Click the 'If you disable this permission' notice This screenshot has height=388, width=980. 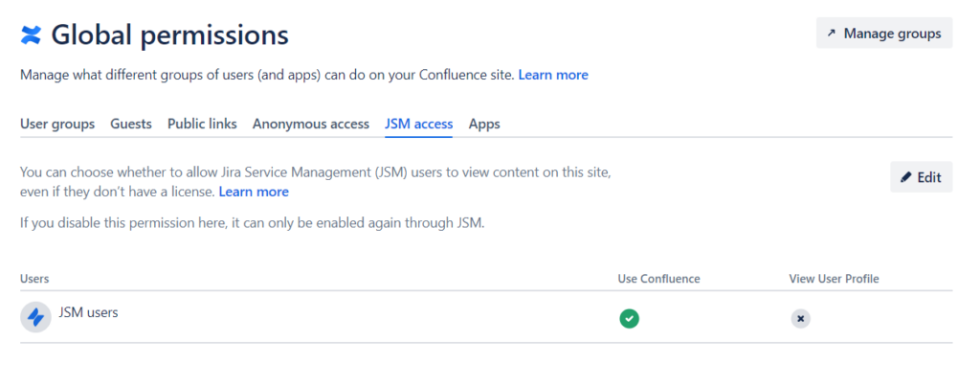[x=253, y=223]
